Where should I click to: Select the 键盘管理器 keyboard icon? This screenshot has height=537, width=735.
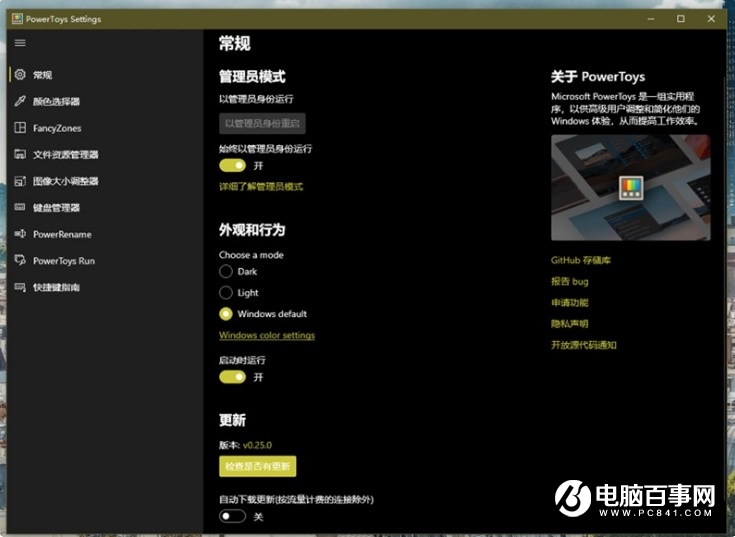[x=20, y=208]
